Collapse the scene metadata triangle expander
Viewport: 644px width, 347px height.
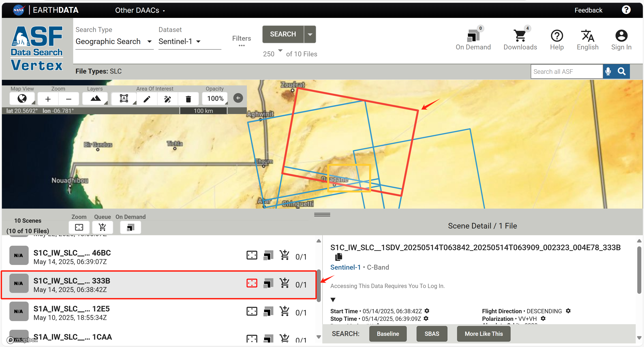[333, 300]
